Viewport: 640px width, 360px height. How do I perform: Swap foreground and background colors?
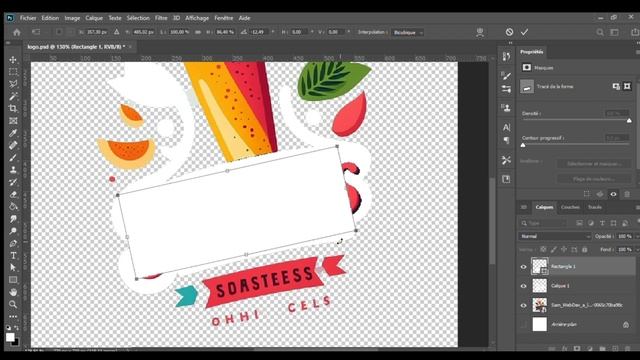click(x=17, y=327)
